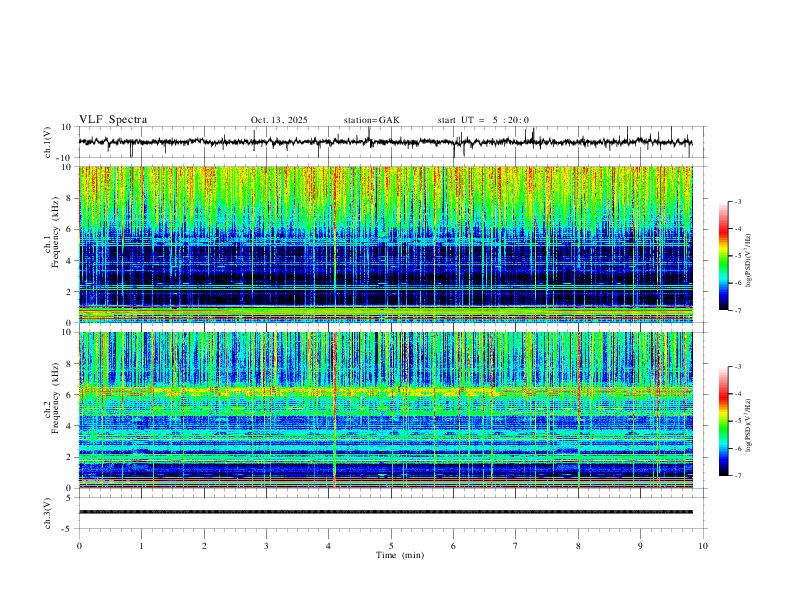
Task: Click the date "Oct. 13, 2025"
Action: point(279,120)
